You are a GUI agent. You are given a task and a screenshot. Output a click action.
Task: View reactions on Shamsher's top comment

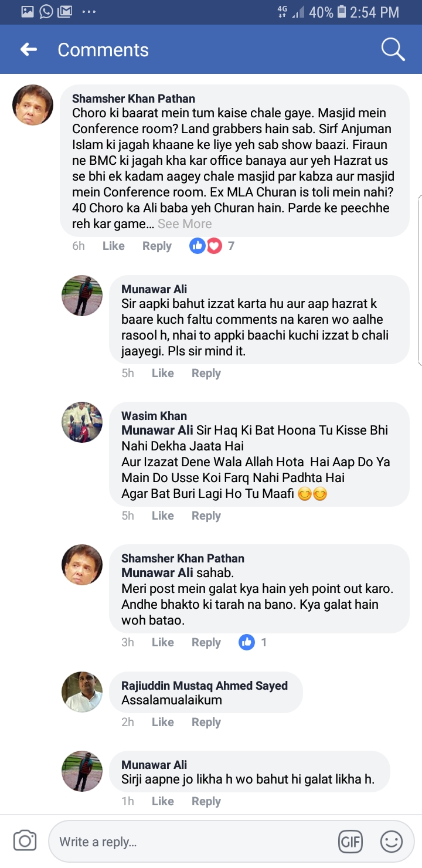[x=211, y=246]
